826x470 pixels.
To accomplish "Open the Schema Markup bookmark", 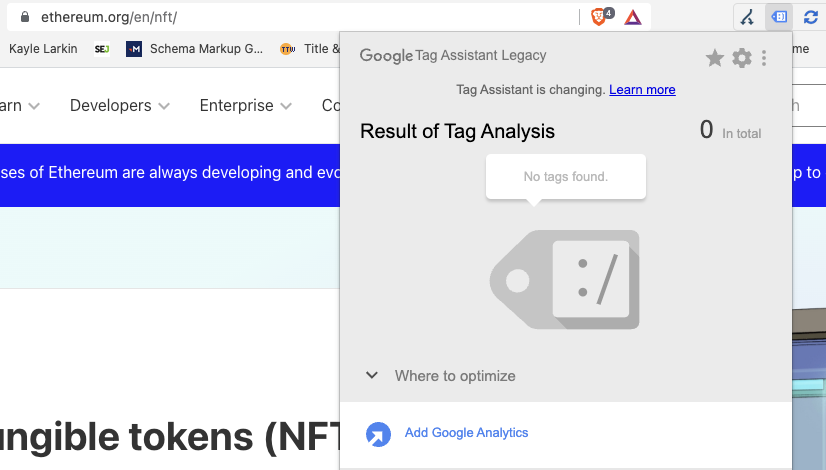I will click(196, 49).
